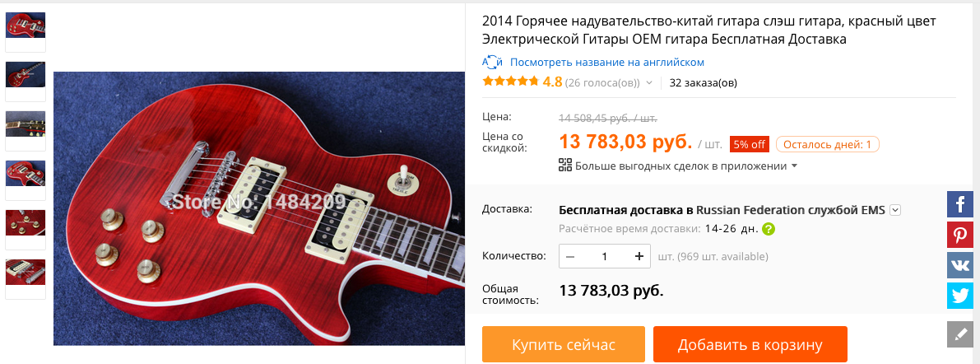Image resolution: width=980 pixels, height=364 pixels.
Task: Click the 'Купить сейчас' button
Action: pos(563,344)
